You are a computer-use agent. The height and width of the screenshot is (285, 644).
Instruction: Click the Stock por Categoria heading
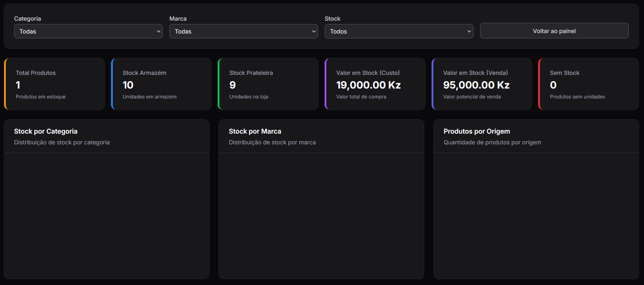46,132
